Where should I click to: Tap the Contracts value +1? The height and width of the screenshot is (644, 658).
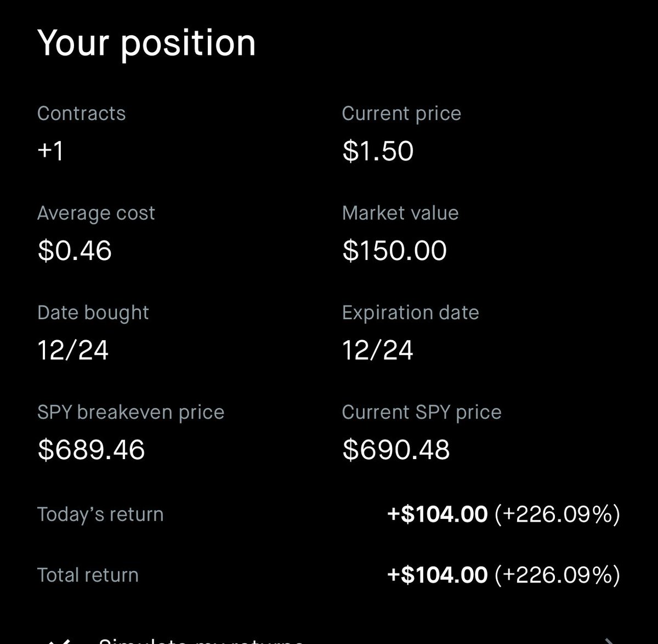pos(50,151)
